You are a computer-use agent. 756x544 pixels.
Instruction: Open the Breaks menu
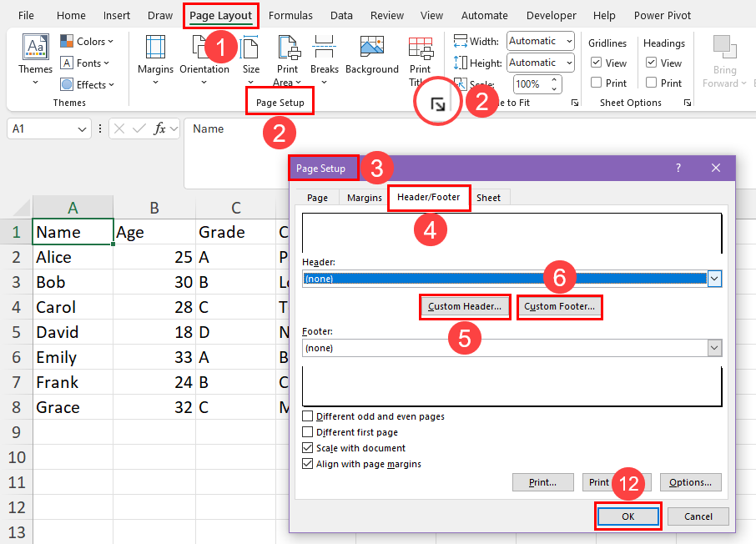point(324,60)
